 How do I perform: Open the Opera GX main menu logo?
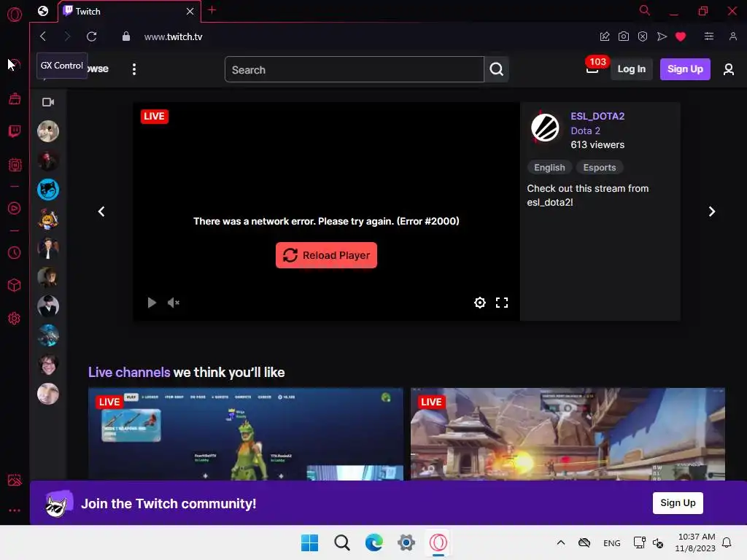[x=15, y=14]
